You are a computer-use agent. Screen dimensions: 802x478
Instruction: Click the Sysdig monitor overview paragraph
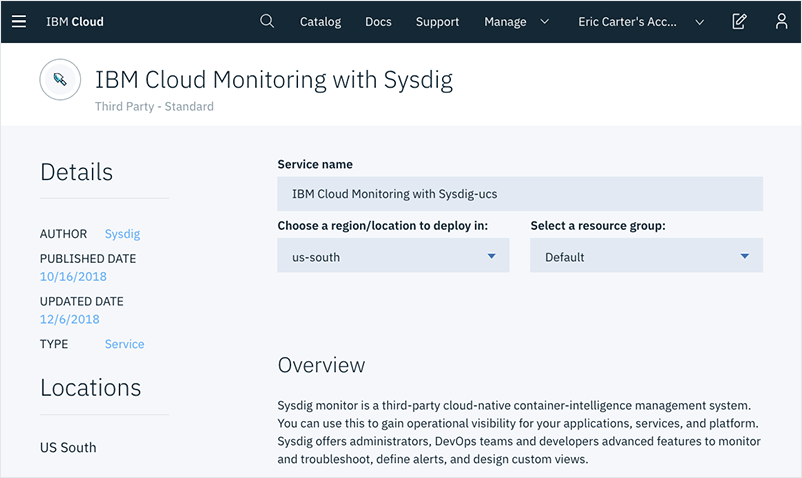(519, 432)
